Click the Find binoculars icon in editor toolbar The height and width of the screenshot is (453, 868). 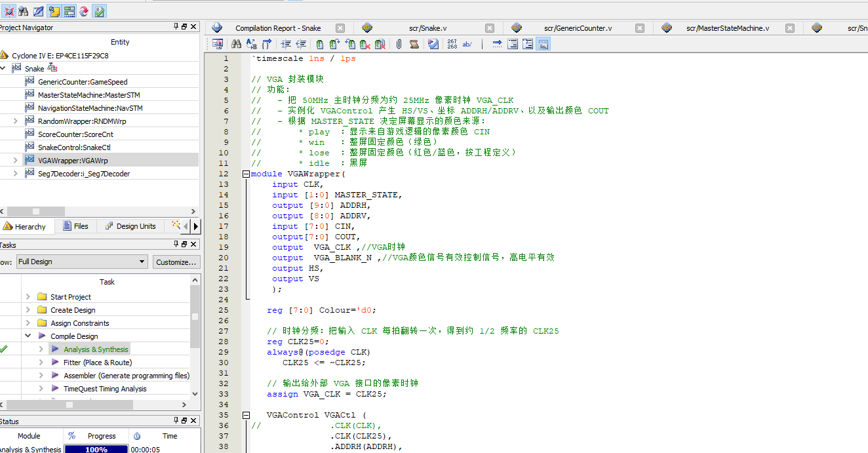tap(236, 44)
